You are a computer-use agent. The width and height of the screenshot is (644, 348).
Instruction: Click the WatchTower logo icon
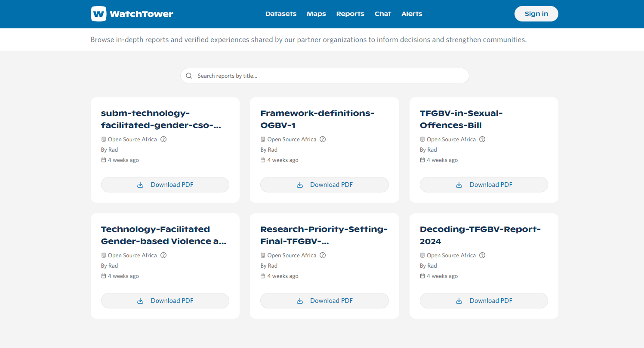pos(99,14)
